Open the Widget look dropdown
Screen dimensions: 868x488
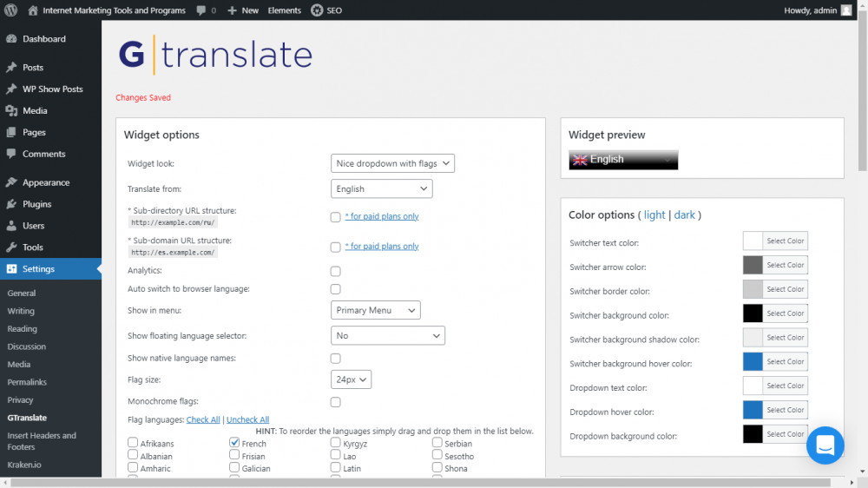click(392, 163)
